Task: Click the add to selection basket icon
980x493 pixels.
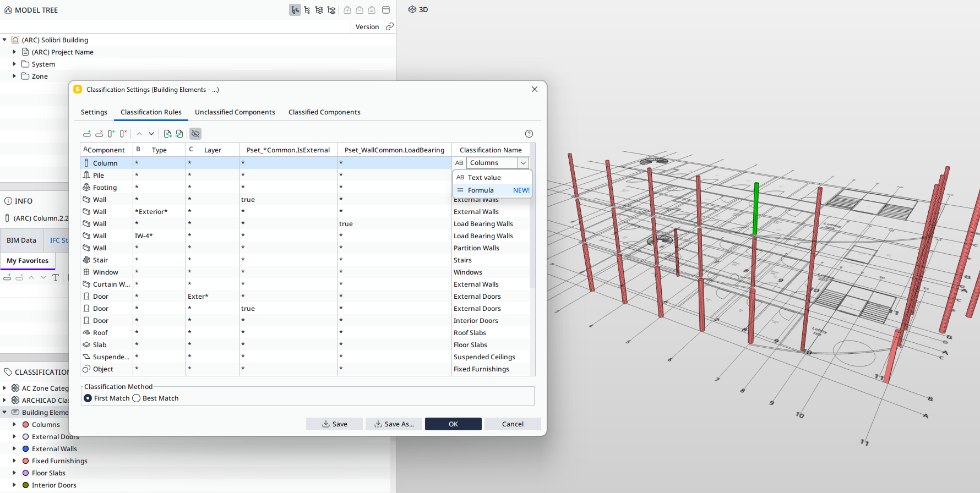Action: (347, 10)
